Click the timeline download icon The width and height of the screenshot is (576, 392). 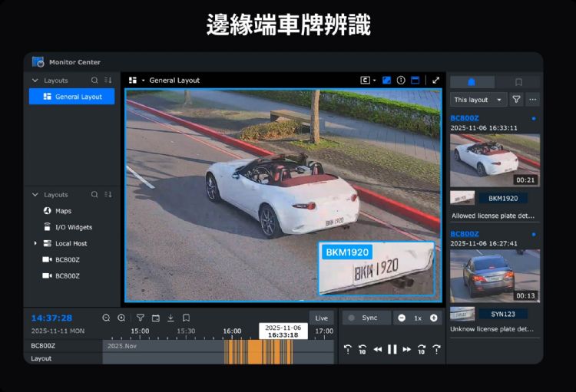170,318
